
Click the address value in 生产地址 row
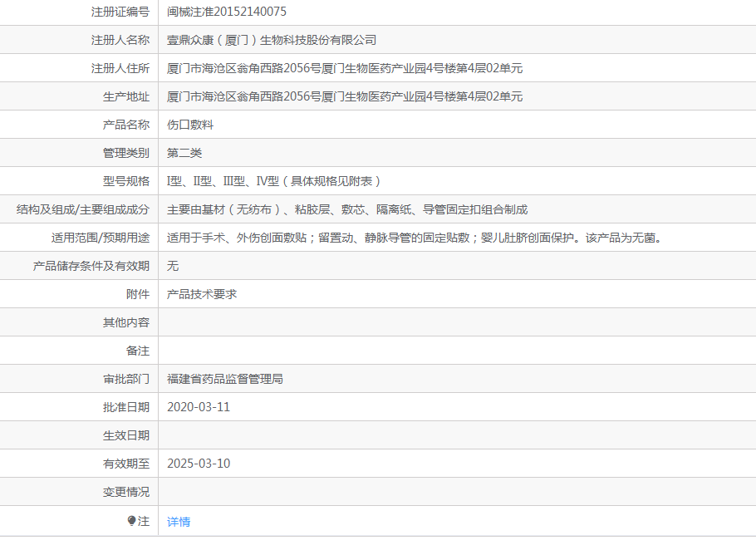coord(345,96)
